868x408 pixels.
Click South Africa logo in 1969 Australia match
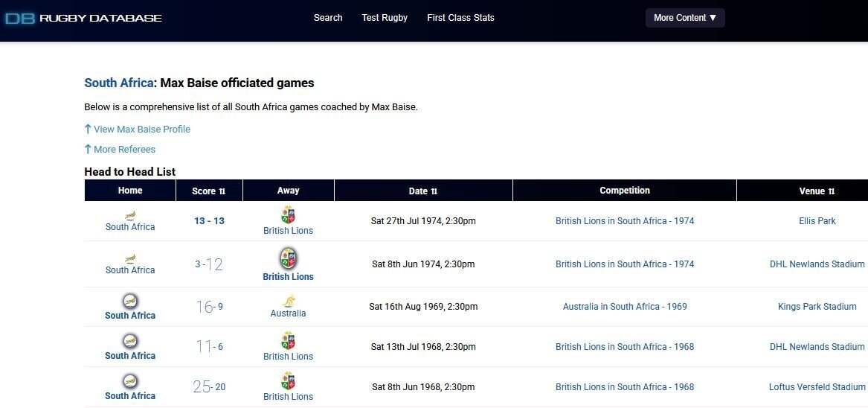[130, 301]
